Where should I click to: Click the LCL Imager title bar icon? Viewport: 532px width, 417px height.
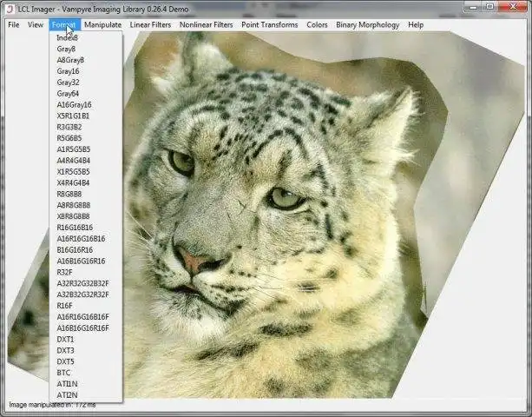pyautogui.click(x=10, y=9)
